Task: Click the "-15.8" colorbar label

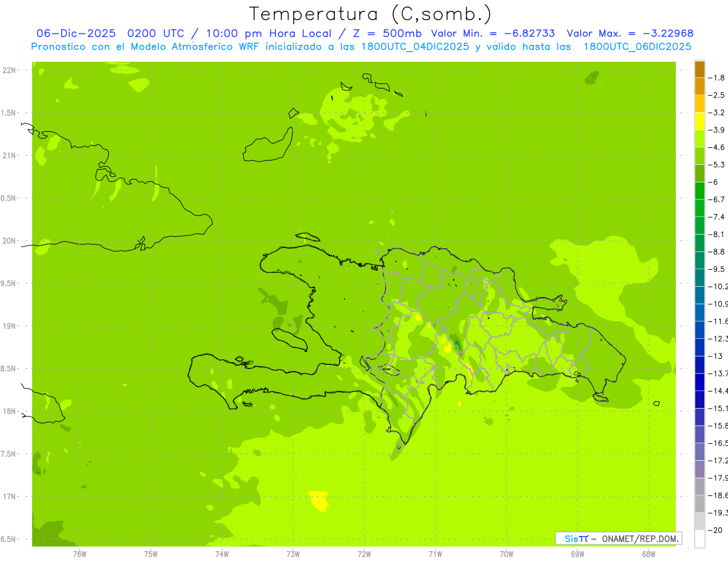Action: (718, 426)
